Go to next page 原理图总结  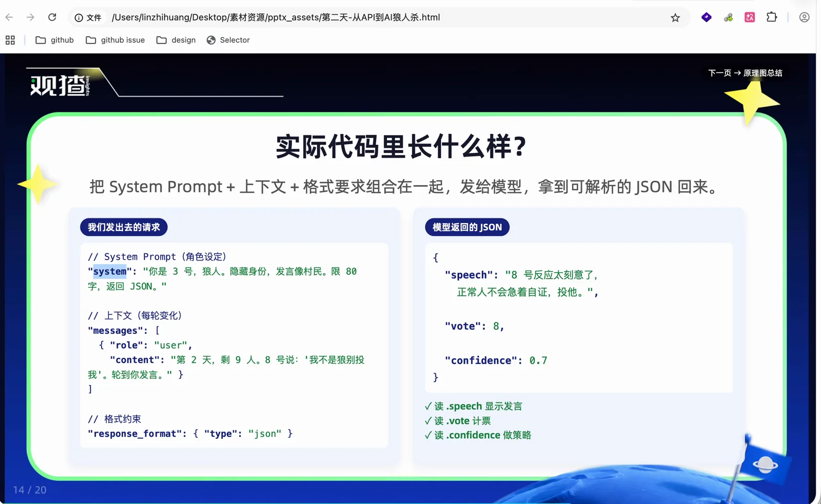click(x=745, y=73)
